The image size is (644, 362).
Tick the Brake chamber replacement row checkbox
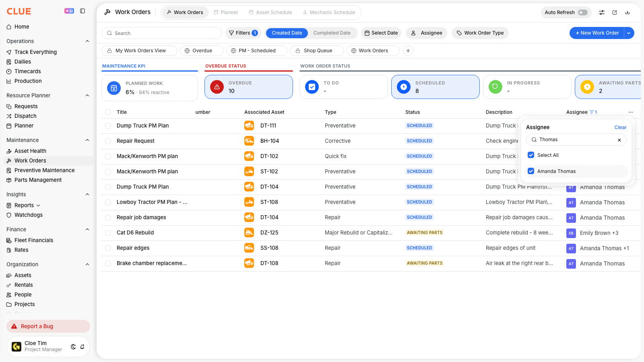tap(108, 263)
